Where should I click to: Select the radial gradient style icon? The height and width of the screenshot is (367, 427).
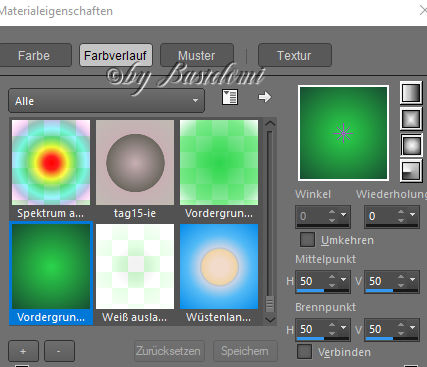[x=411, y=171]
